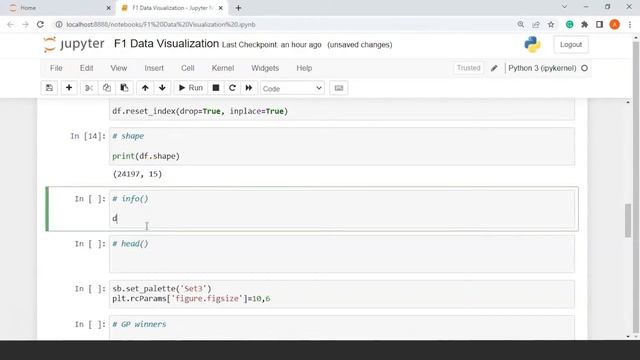Click the In [14]: prompt label

point(88,136)
